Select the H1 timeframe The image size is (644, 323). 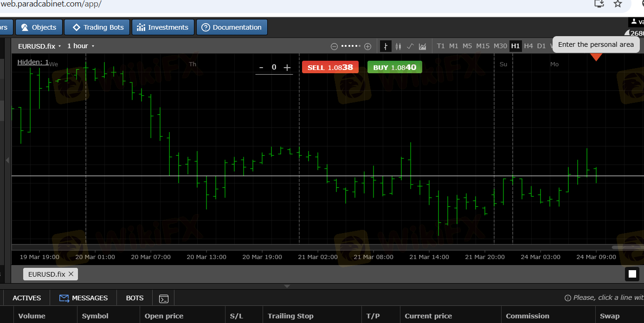[515, 46]
